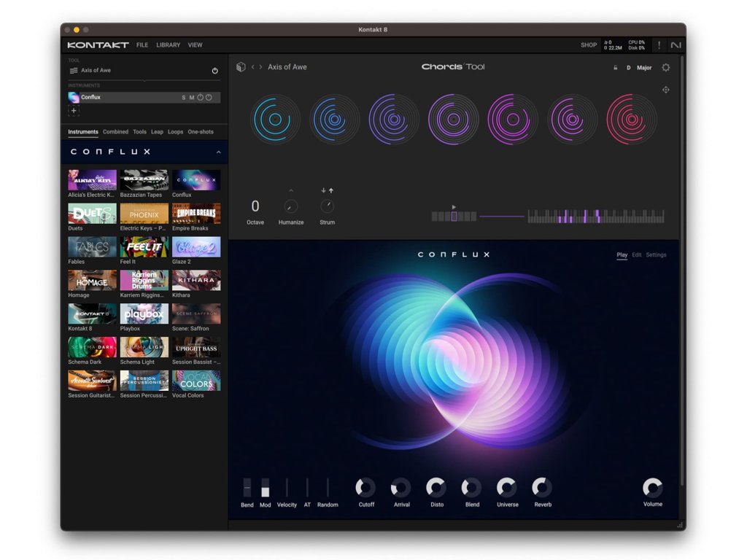Trigger the fourth purple chord pad
Viewport: 747px width, 560px height.
[453, 119]
